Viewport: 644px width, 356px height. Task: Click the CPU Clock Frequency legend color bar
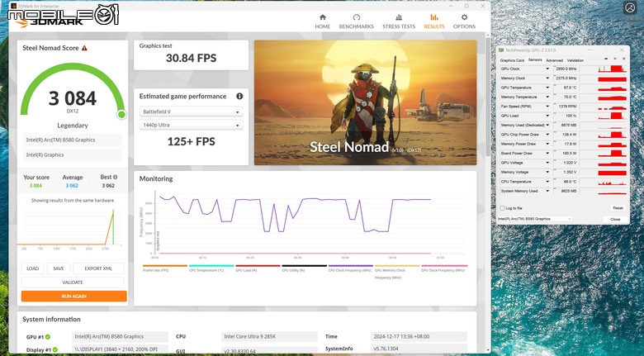(x=350, y=266)
